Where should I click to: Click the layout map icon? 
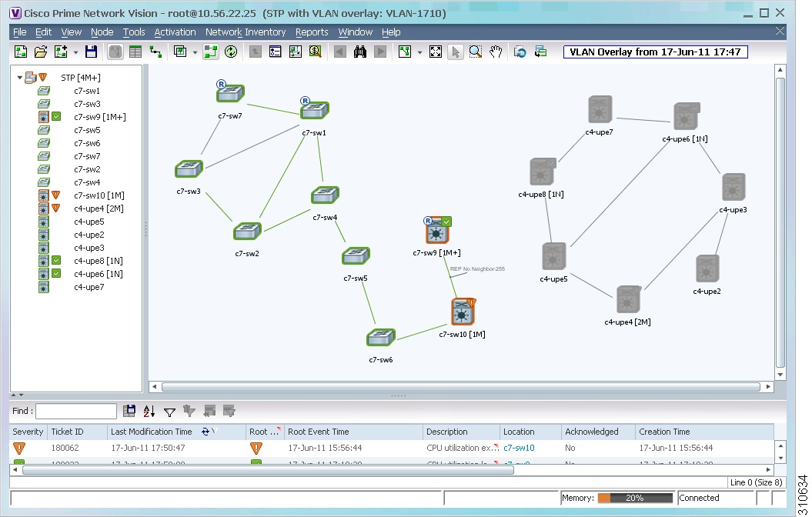point(405,52)
